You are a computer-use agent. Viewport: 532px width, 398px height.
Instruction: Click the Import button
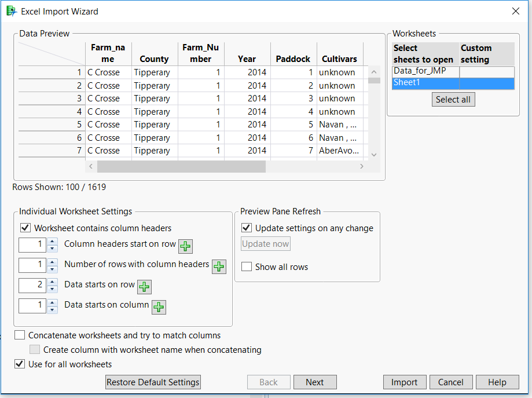[404, 382]
